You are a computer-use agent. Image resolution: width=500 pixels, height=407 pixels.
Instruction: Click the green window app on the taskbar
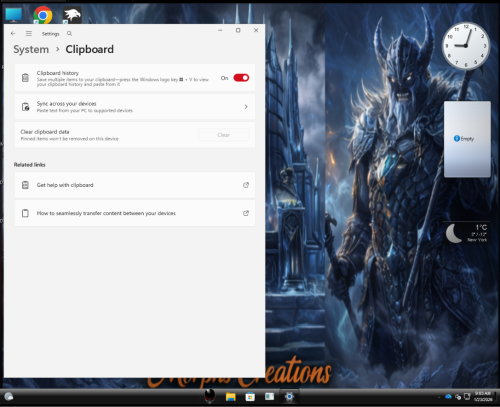[x=269, y=396]
